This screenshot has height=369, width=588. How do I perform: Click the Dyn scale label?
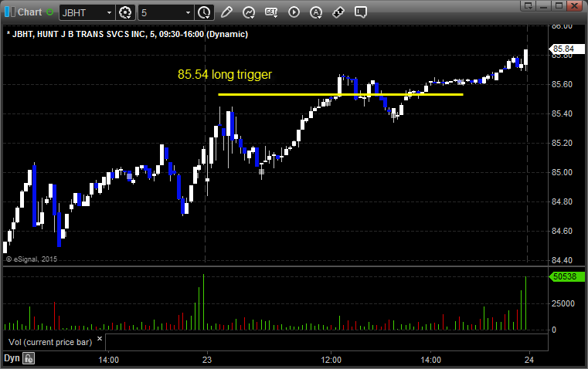click(x=12, y=357)
